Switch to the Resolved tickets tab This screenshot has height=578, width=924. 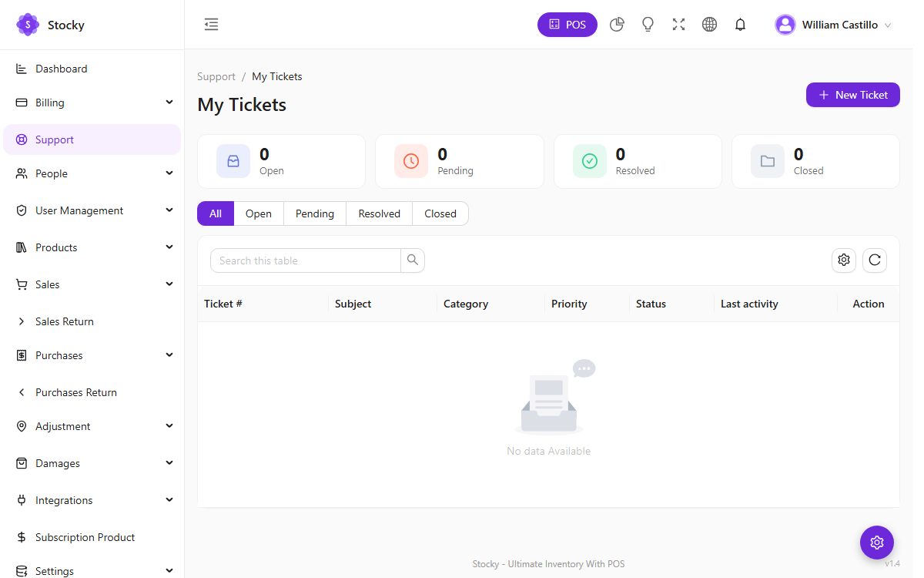(380, 213)
